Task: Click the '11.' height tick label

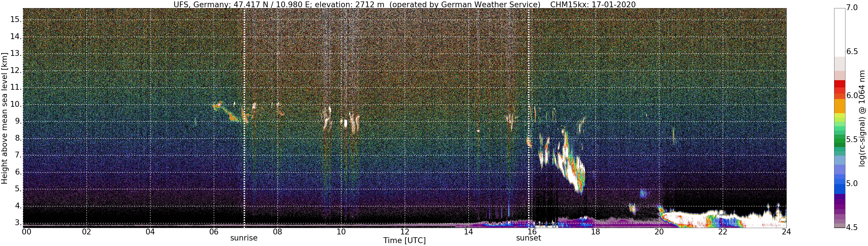Action: click(16, 87)
